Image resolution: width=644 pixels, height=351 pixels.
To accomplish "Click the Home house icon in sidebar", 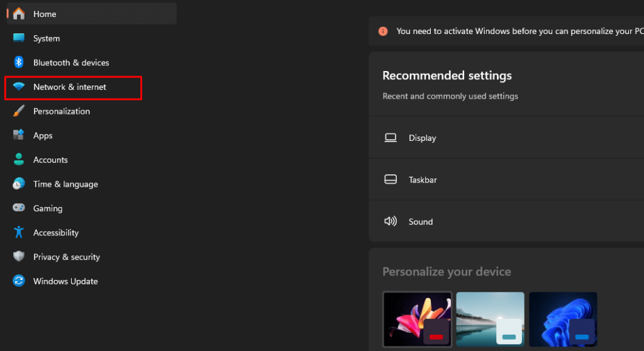I will tap(19, 14).
